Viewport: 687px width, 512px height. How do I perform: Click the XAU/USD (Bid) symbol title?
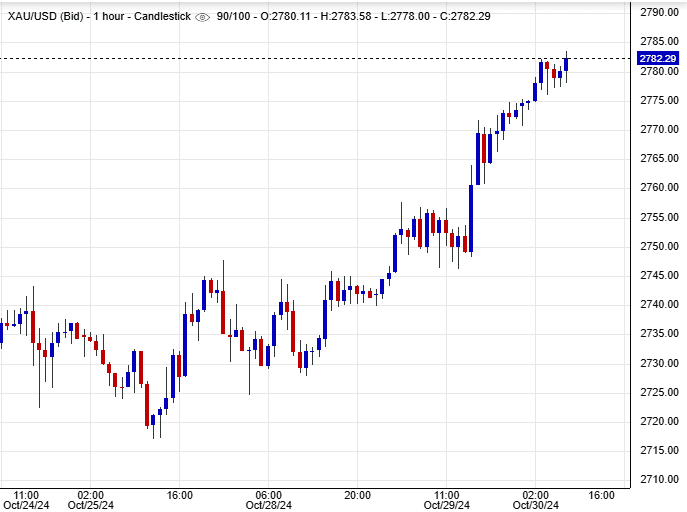coord(42,18)
